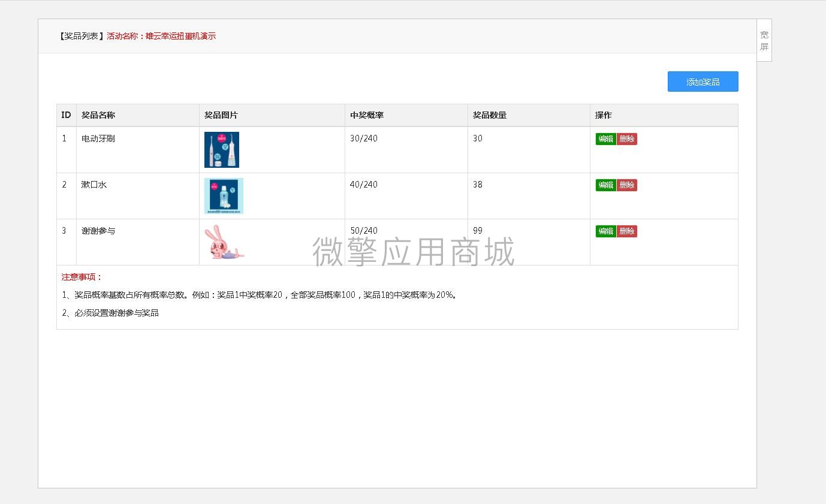826x504 pixels.
Task: Select the 奖品名称 column header
Action: 98,115
